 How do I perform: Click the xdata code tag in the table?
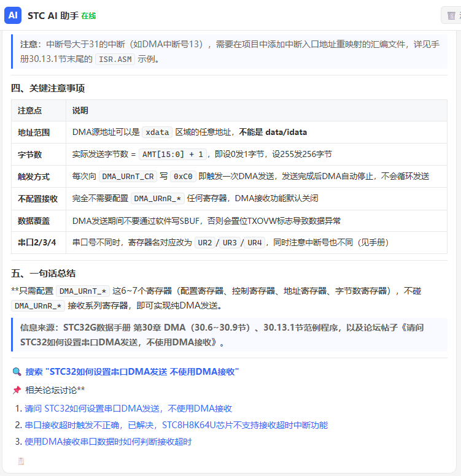tap(157, 132)
